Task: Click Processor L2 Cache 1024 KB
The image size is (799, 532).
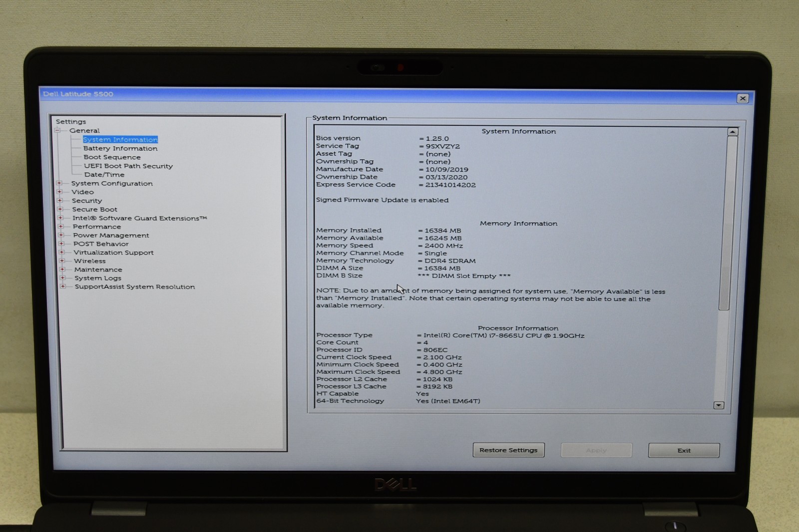Action: (437, 379)
